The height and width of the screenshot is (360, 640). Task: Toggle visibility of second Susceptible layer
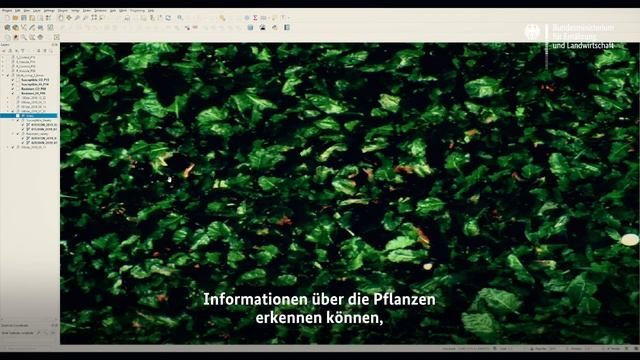click(13, 84)
